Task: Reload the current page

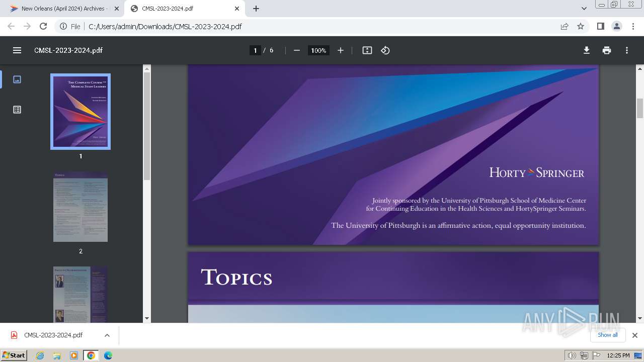Action: [x=43, y=26]
